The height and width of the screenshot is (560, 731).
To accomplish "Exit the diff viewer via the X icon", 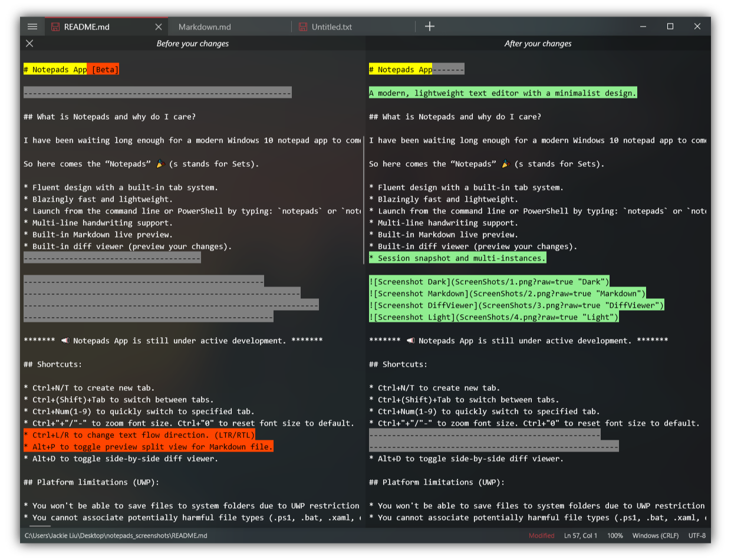I will (29, 43).
